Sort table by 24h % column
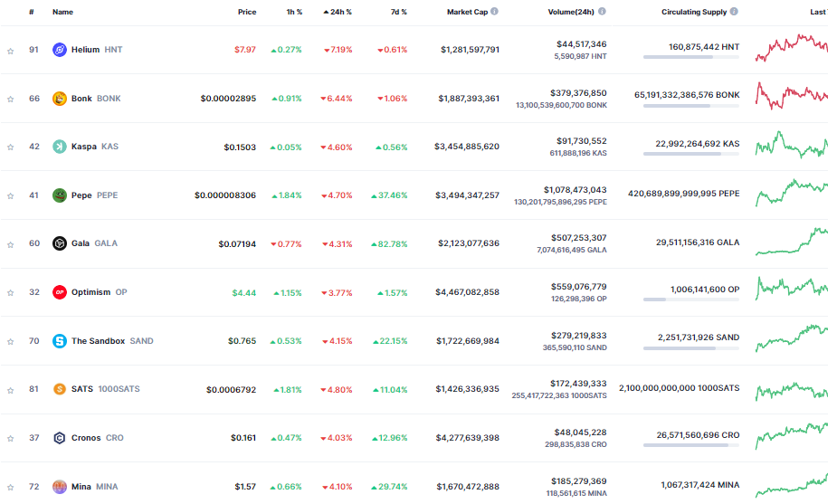837x504 pixels. coord(338,12)
